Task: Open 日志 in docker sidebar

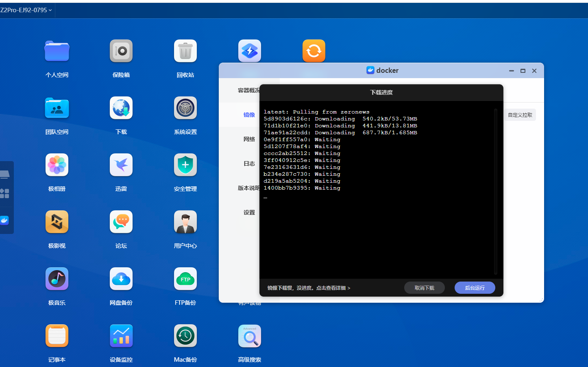Action: [249, 164]
